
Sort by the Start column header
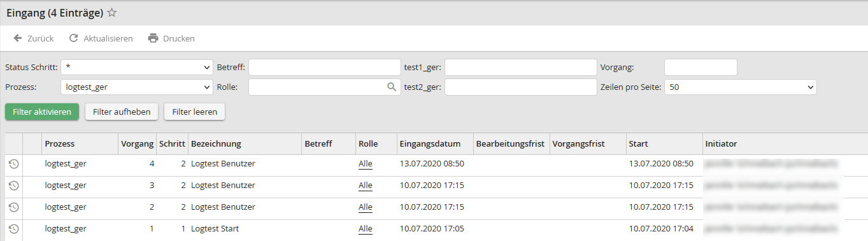coord(664,144)
